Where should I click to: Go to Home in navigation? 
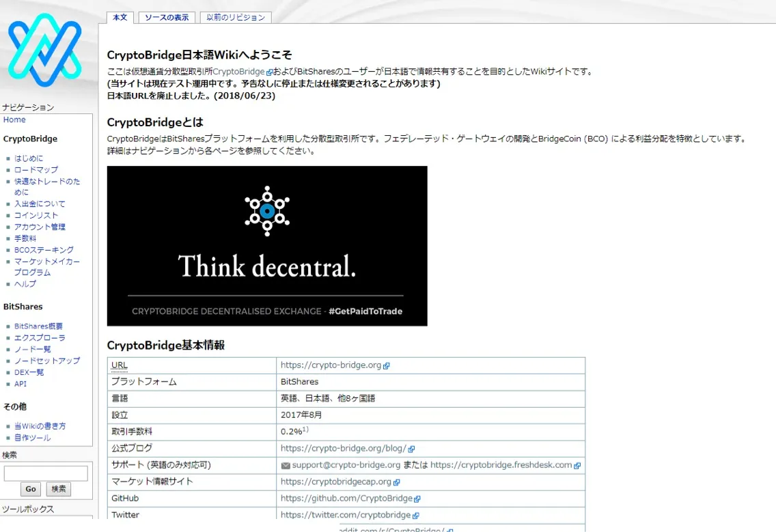click(x=14, y=120)
